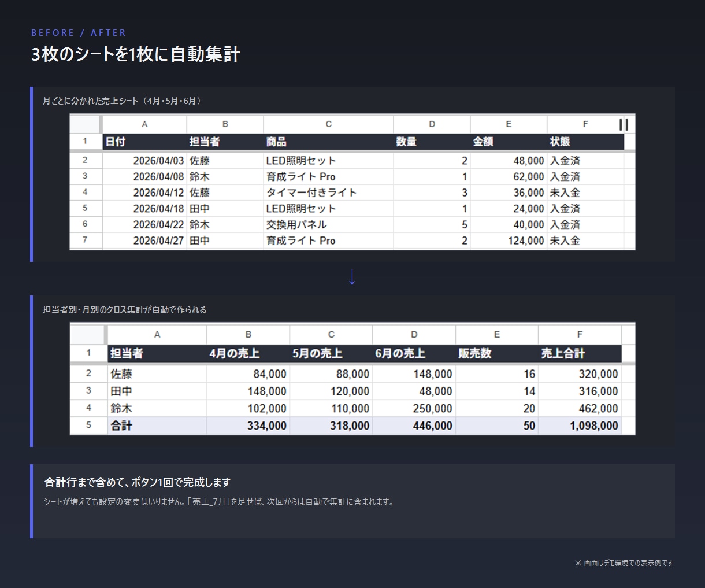Select column C header above 商品
The width and height of the screenshot is (705, 588).
328,124
